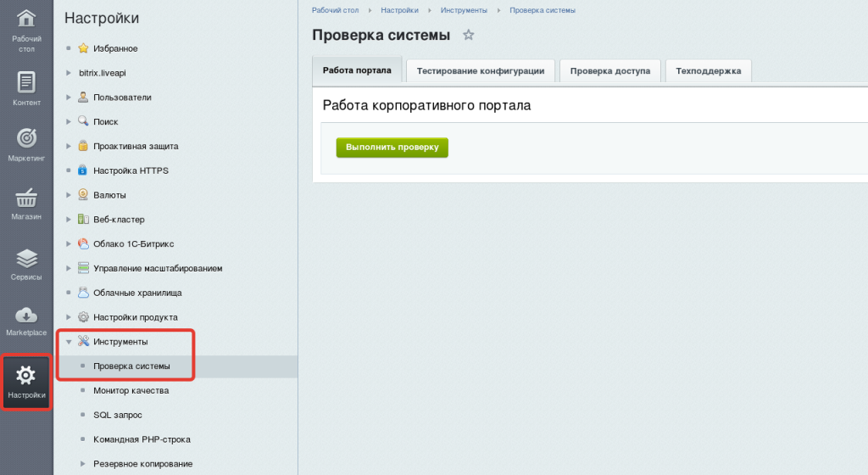Viewport: 868px width, 475px height.
Task: Expand the Резервное копирование arrow
Action: point(82,463)
